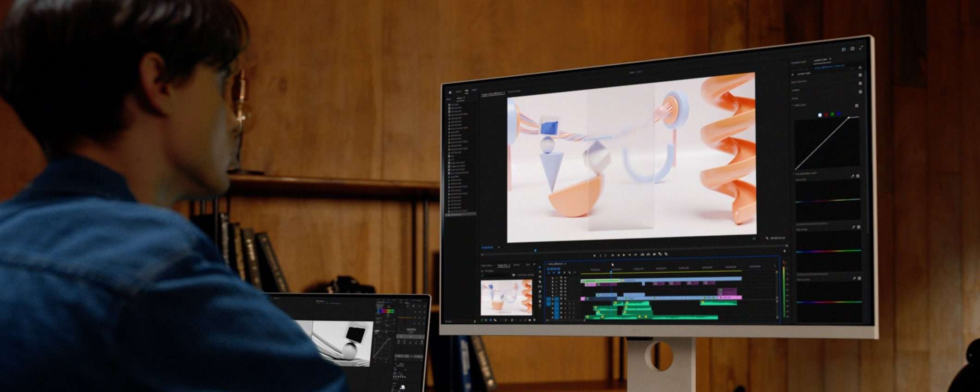Select the Type tool

pos(539,307)
